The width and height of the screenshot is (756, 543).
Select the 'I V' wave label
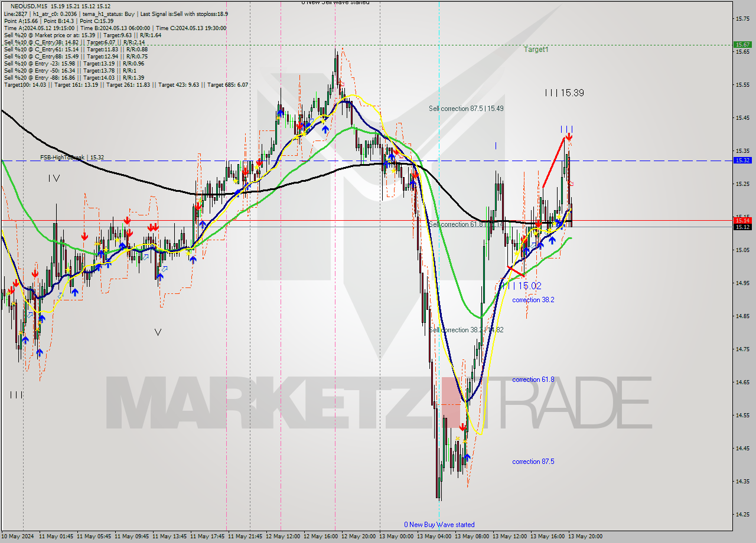tap(54, 178)
